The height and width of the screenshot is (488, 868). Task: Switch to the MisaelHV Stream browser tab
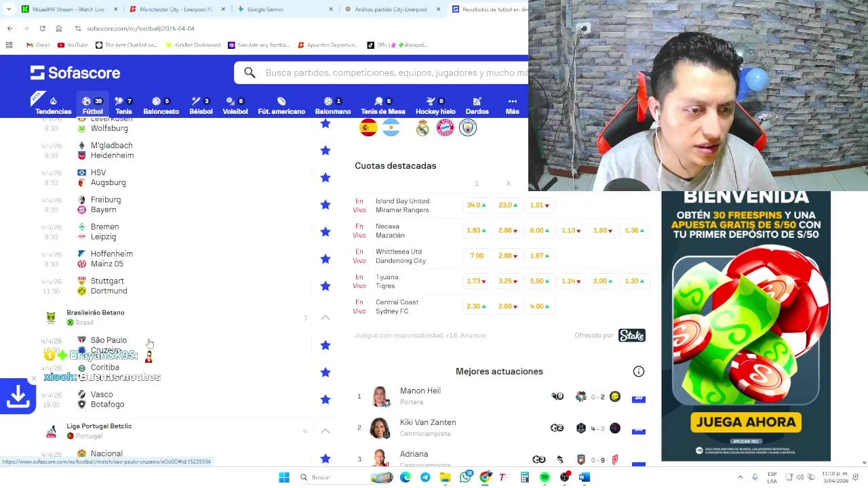pos(69,9)
